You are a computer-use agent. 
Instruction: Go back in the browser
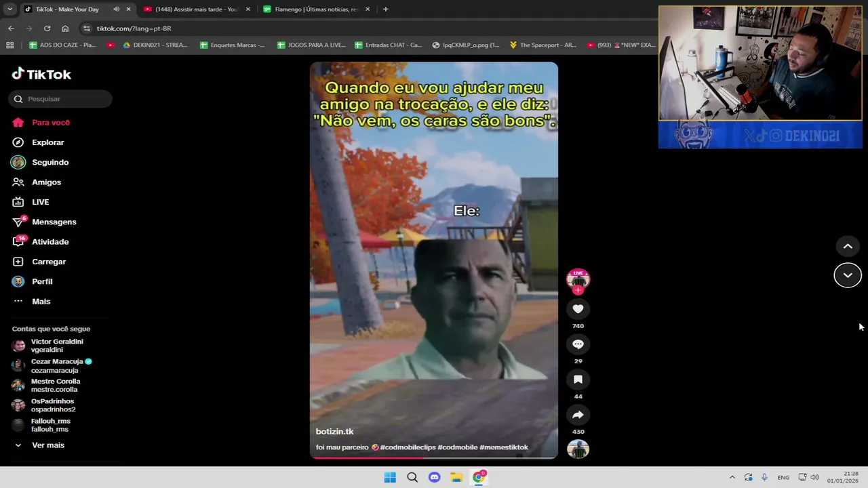coord(11,28)
